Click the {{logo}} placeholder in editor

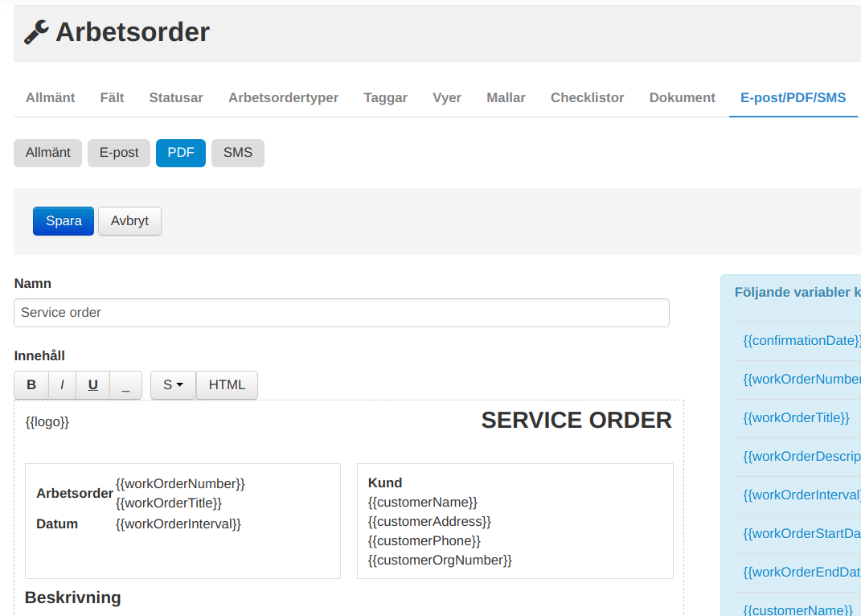(47, 422)
